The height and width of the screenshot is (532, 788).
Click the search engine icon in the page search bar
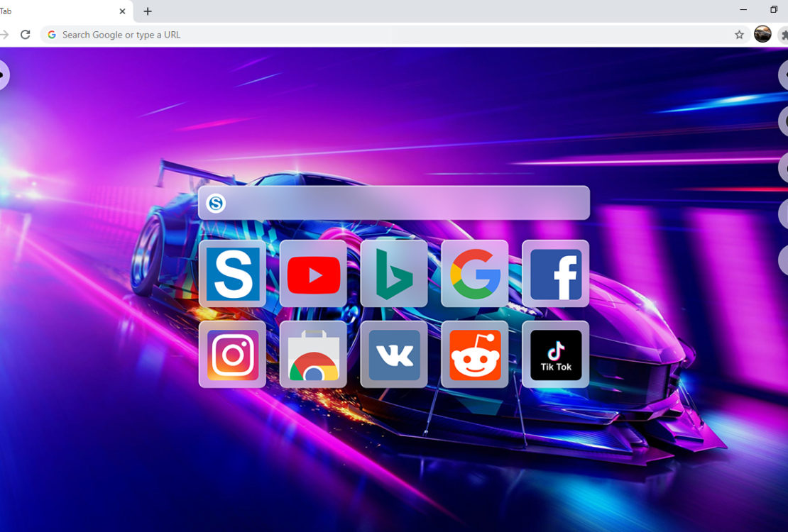(216, 204)
